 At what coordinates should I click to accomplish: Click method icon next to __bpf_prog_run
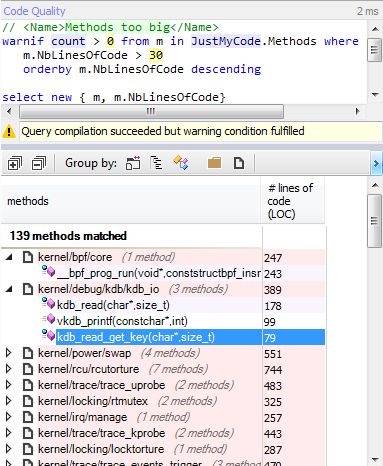click(48, 272)
